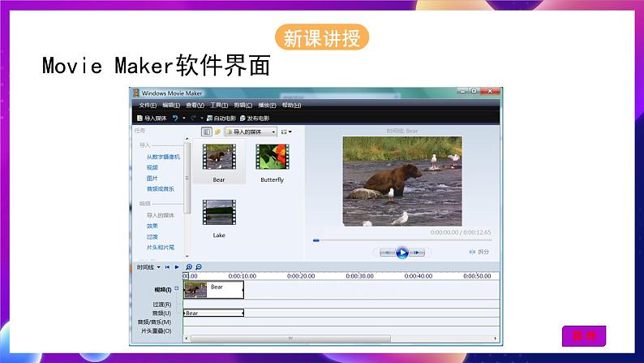Click the 新课讲授 orange badge
Screen dimensions: 644x363
click(322, 37)
